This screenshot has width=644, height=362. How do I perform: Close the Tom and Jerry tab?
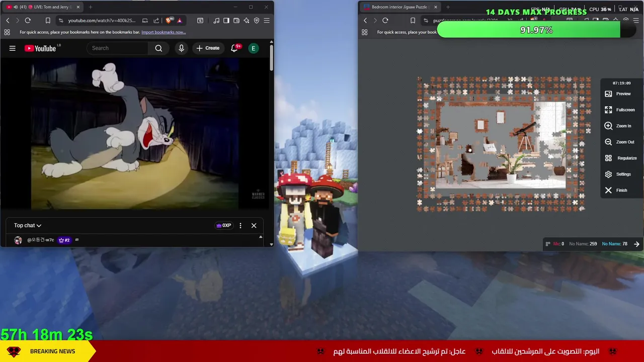coord(78,7)
